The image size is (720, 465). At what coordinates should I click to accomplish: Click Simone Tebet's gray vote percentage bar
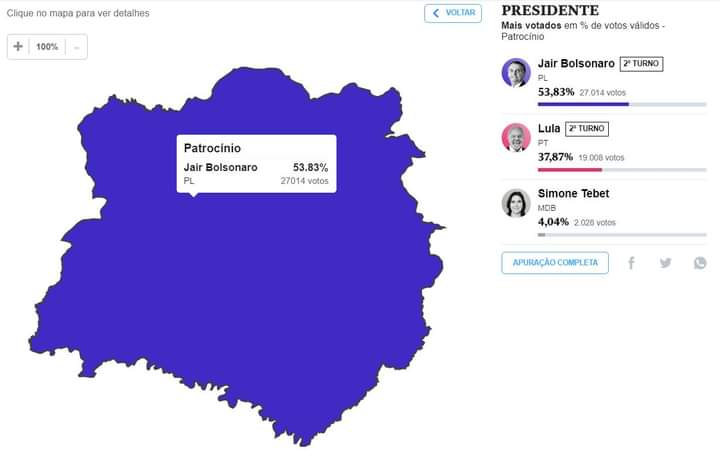(x=541, y=235)
